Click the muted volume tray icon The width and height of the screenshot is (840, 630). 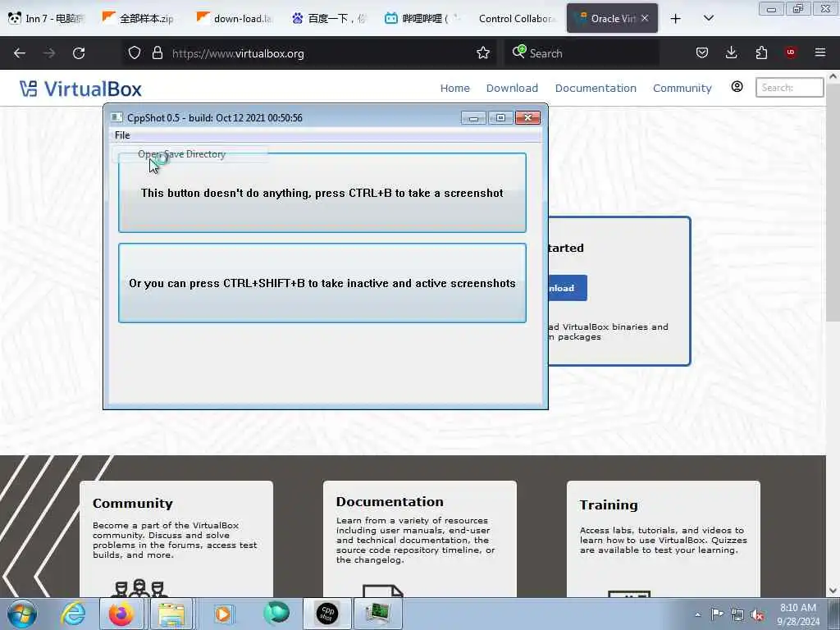757,615
